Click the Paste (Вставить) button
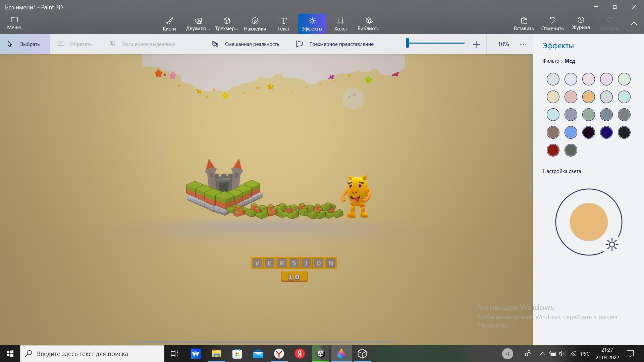The height and width of the screenshot is (362, 644). 524,24
